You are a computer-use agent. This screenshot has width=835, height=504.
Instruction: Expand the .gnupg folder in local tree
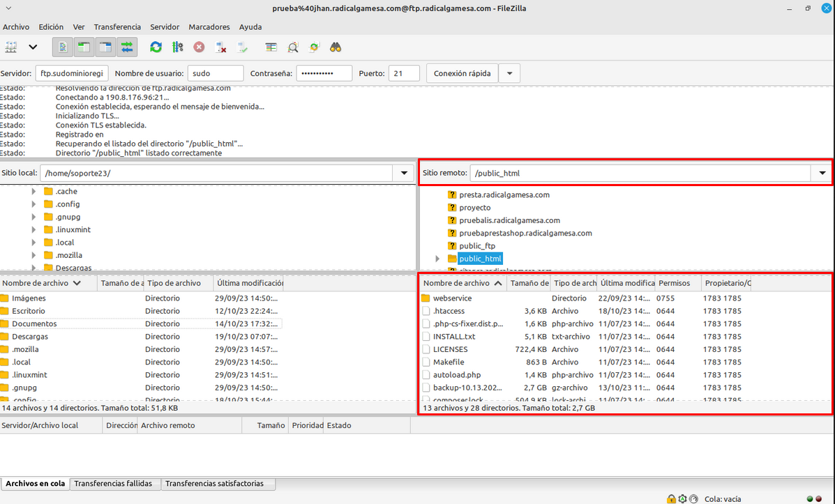pos(33,217)
